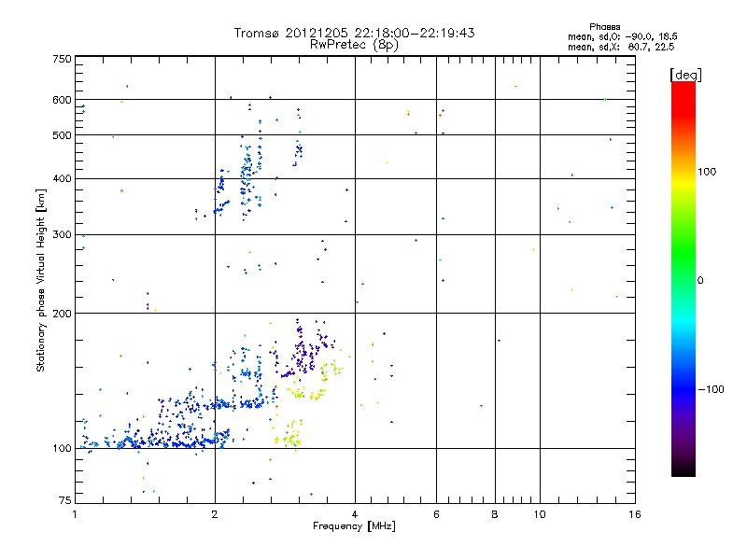The width and height of the screenshot is (747, 560).
Task: Click the y-axis tick label '300'
Action: [62, 234]
